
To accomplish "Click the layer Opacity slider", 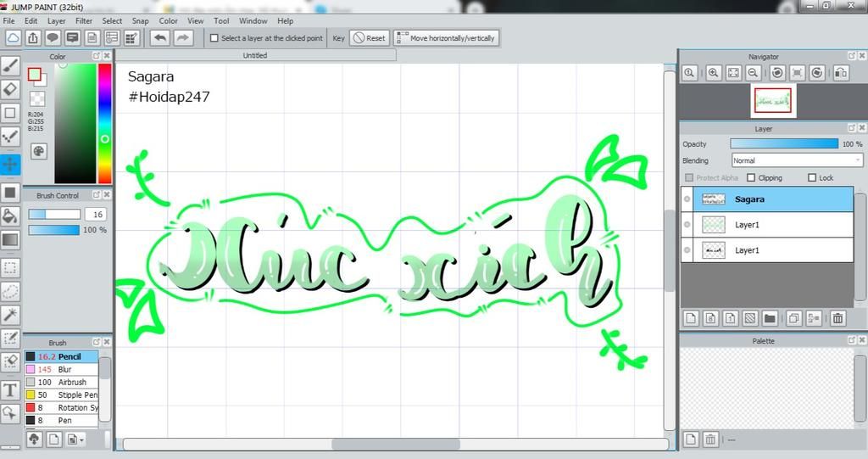I will tap(784, 143).
